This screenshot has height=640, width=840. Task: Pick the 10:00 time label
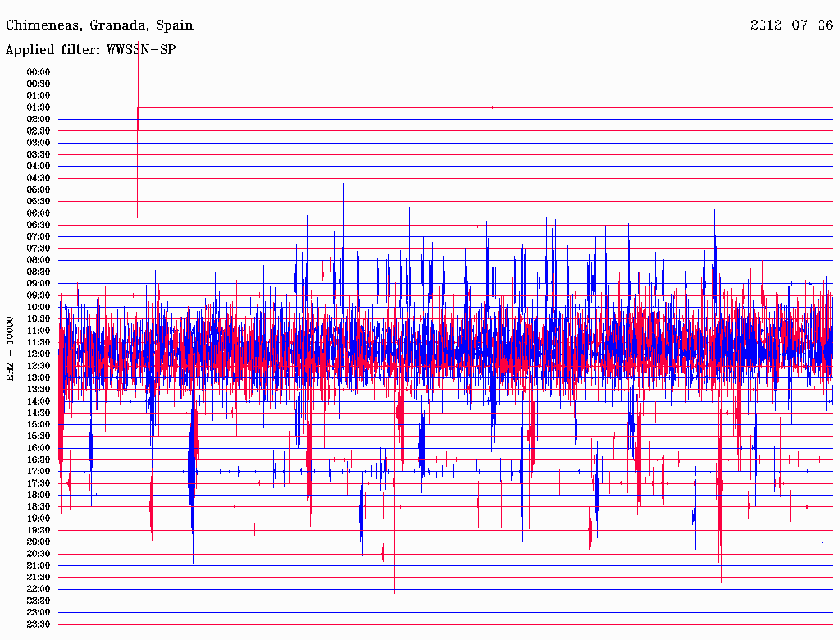39,308
